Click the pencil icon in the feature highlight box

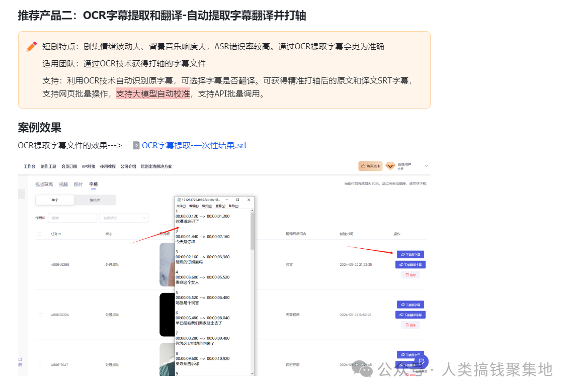[31, 46]
